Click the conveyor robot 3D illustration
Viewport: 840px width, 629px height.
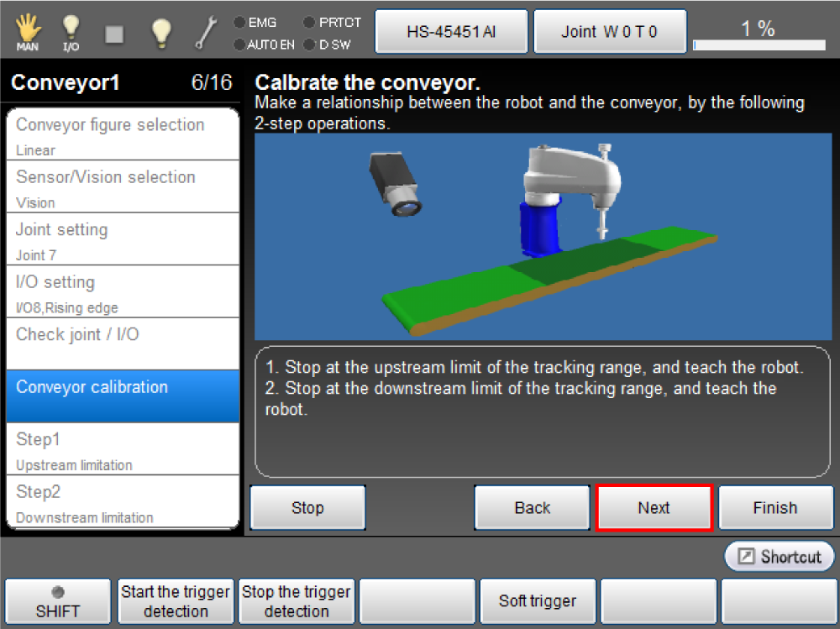tap(543, 236)
